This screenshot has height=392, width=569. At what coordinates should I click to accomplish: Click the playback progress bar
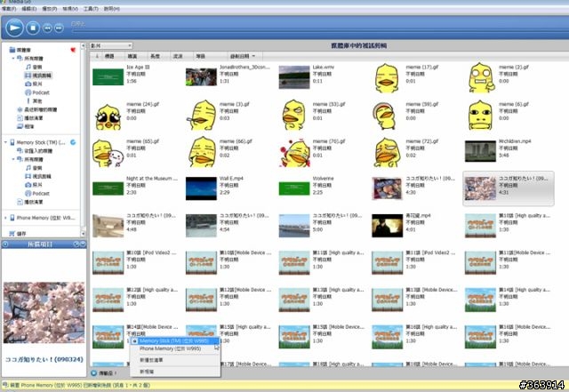[x=319, y=32]
